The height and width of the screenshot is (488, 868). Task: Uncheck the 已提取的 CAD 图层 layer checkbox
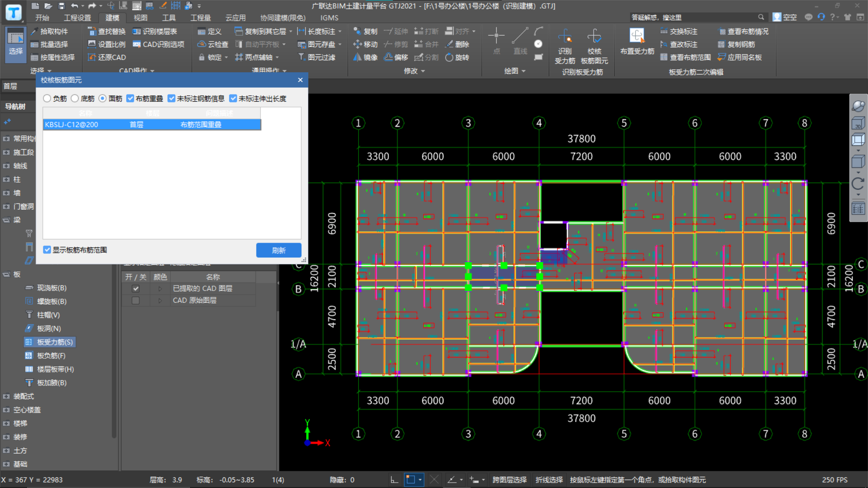point(136,288)
